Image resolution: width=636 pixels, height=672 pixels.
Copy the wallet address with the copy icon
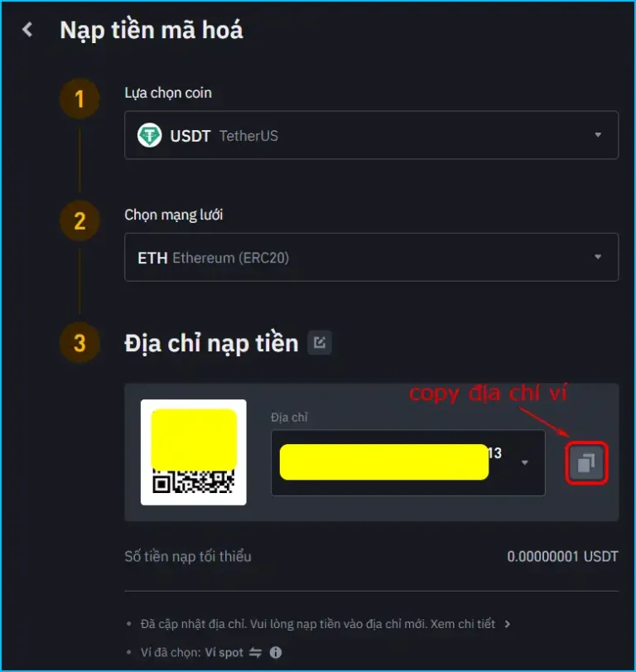tap(586, 463)
